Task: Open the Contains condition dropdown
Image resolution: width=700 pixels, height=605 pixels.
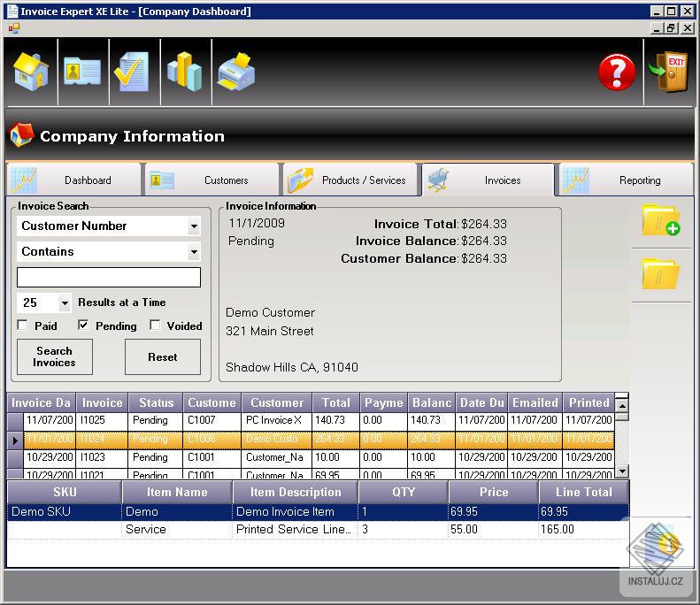Action: [194, 252]
